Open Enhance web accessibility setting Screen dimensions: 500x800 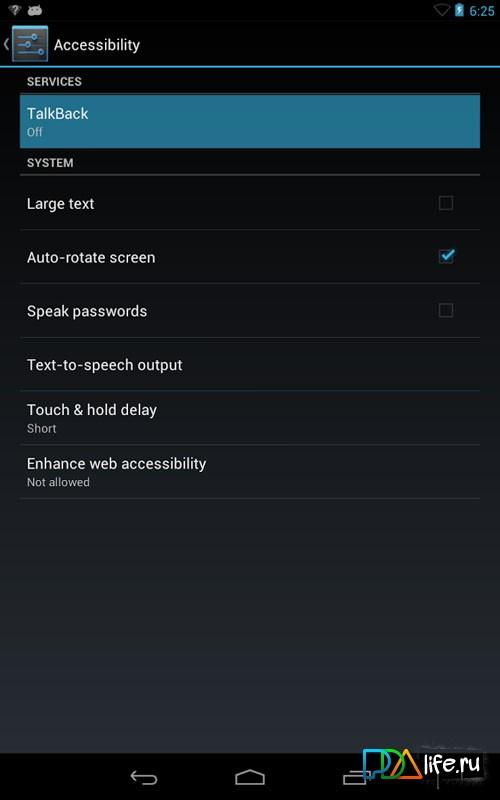(250, 471)
